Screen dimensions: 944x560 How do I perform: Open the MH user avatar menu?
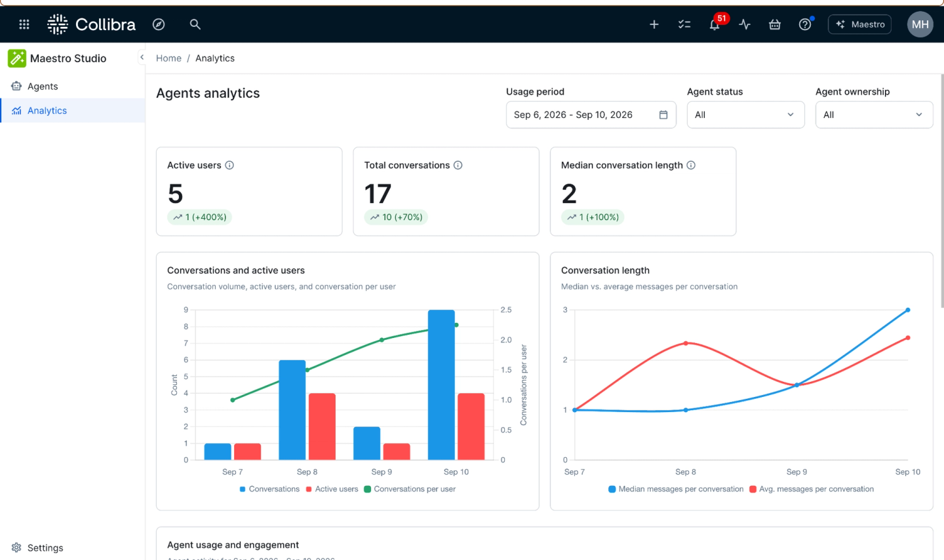click(920, 24)
